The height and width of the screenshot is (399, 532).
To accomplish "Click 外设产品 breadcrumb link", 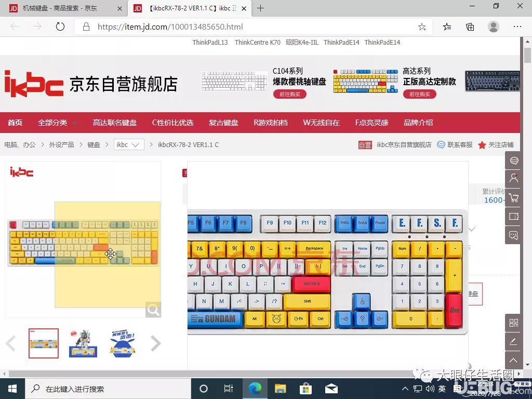I will (61, 144).
